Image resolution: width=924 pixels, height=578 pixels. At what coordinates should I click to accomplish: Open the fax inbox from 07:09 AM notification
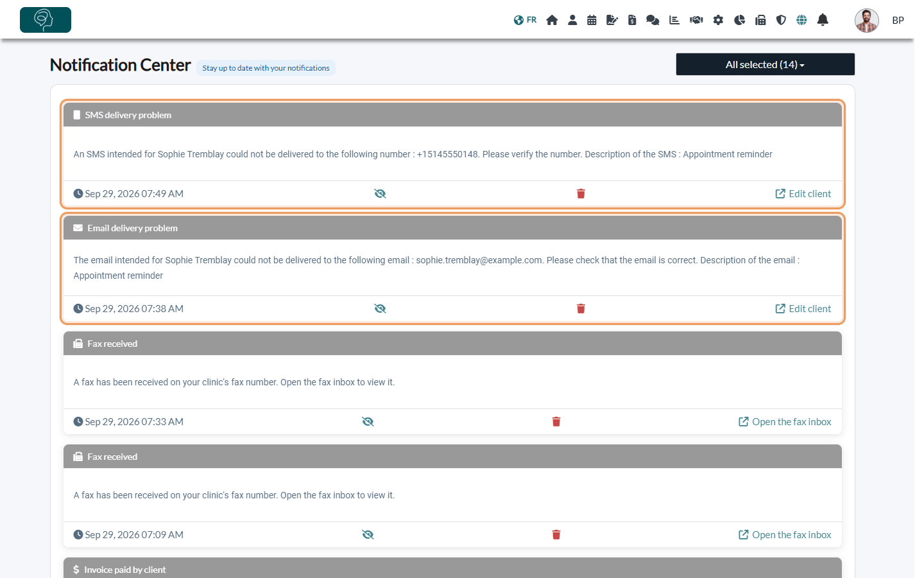(x=785, y=535)
